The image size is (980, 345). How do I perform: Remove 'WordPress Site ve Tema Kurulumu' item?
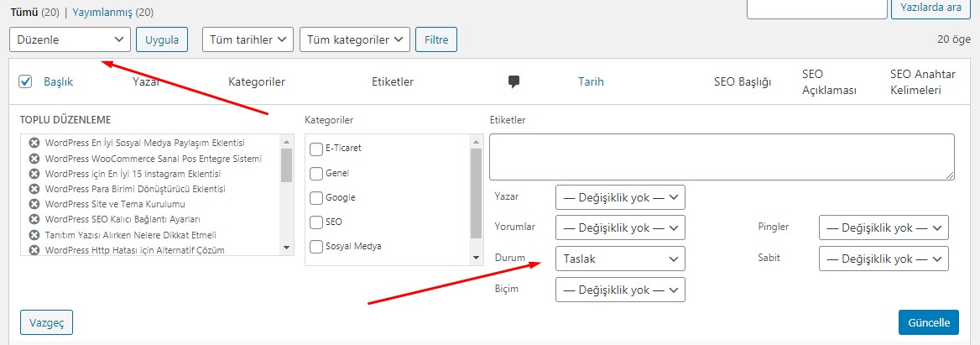point(35,204)
